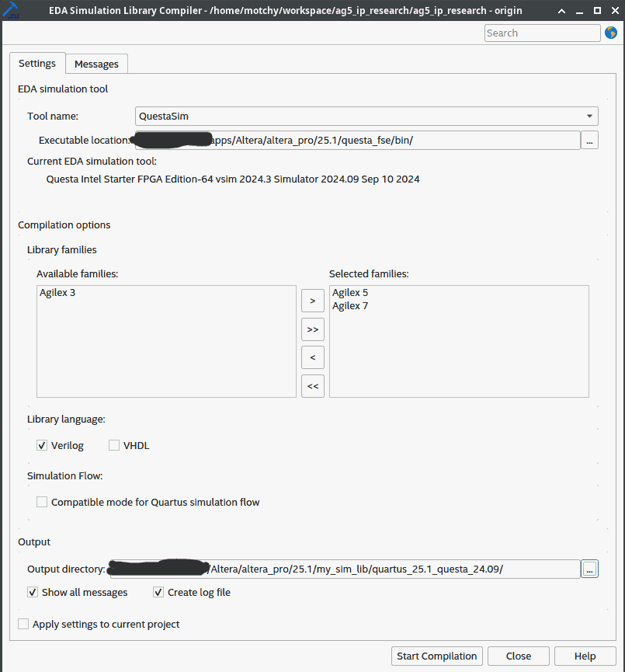
Task: Close the window with the title bar X
Action: [x=615, y=11]
